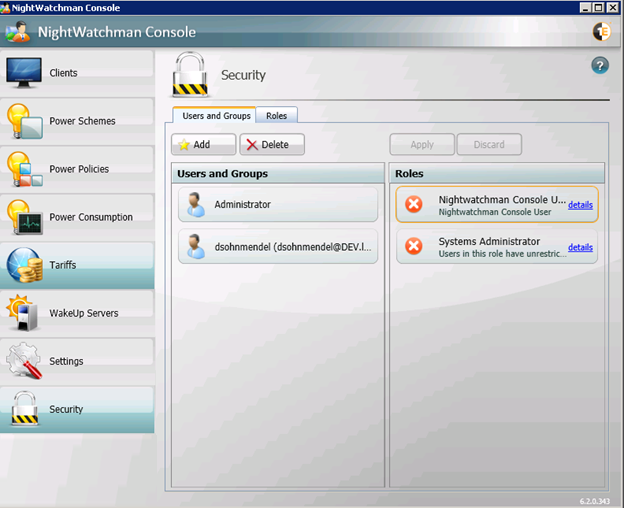Open Settings via gear and wrench icon
624x508 pixels.
pos(24,361)
